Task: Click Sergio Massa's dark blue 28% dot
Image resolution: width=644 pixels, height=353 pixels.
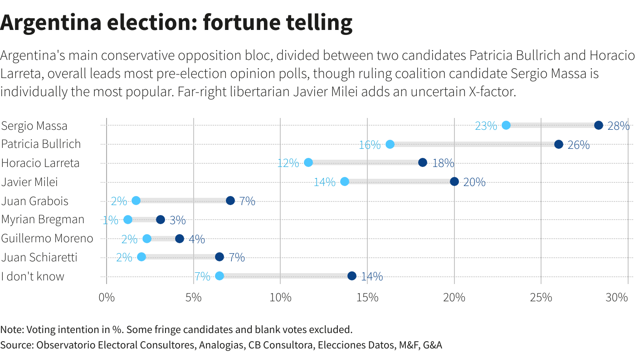Action: (x=598, y=125)
